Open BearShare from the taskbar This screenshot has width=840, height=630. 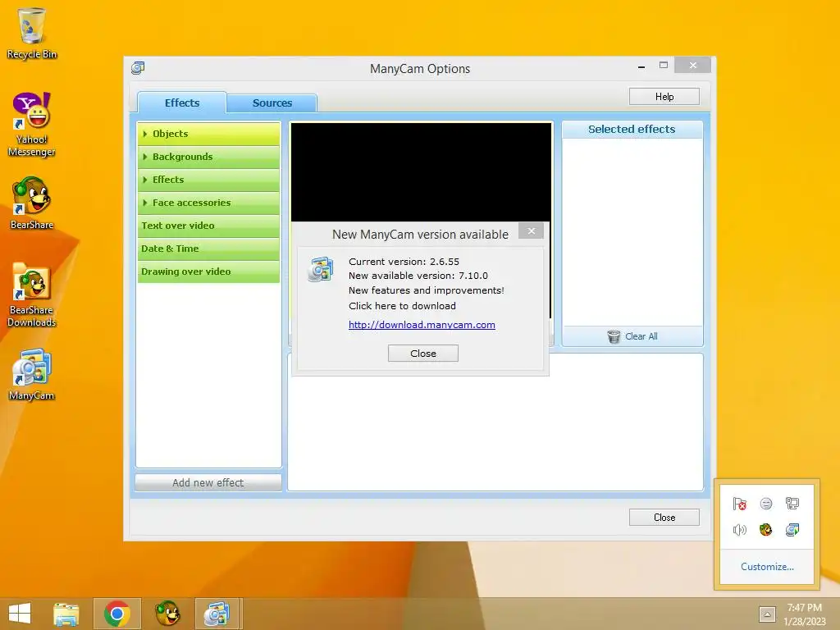coord(167,614)
